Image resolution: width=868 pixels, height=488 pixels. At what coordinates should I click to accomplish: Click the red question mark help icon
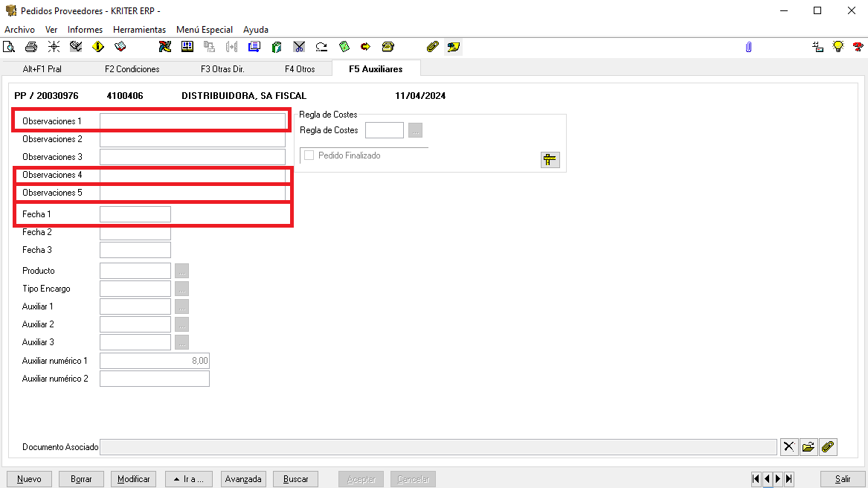[858, 47]
